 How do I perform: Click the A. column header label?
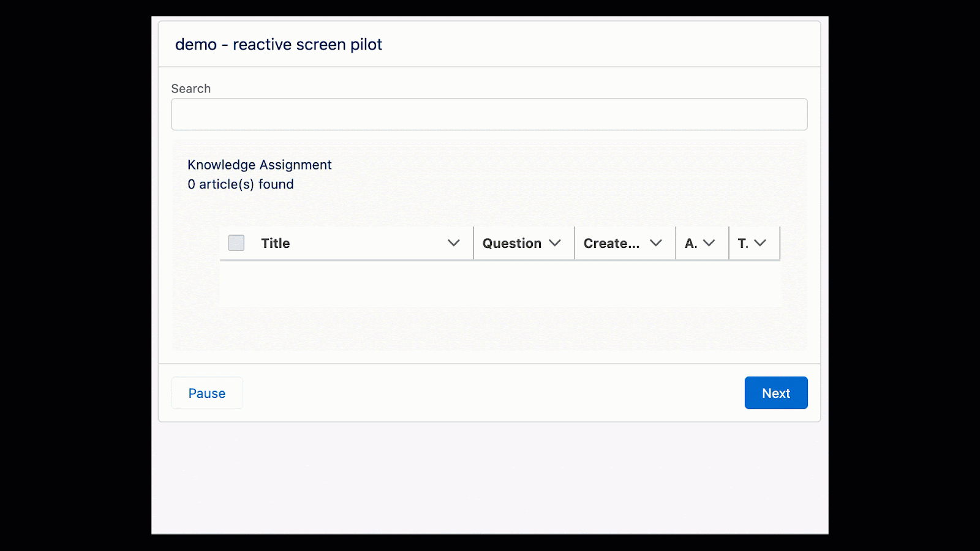(690, 243)
